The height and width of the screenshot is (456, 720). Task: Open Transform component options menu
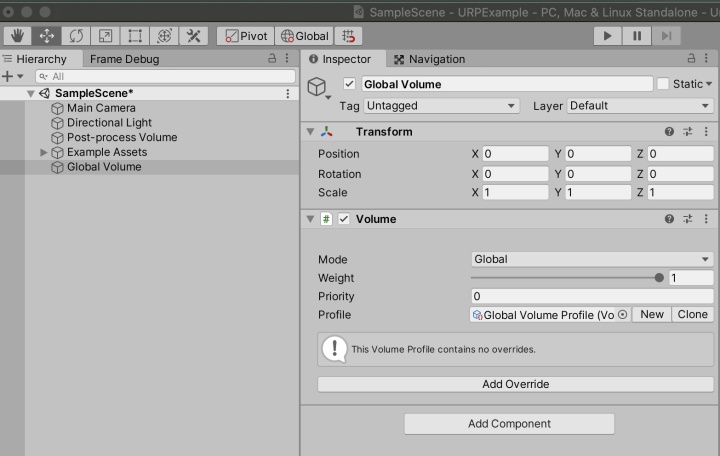pos(706,132)
